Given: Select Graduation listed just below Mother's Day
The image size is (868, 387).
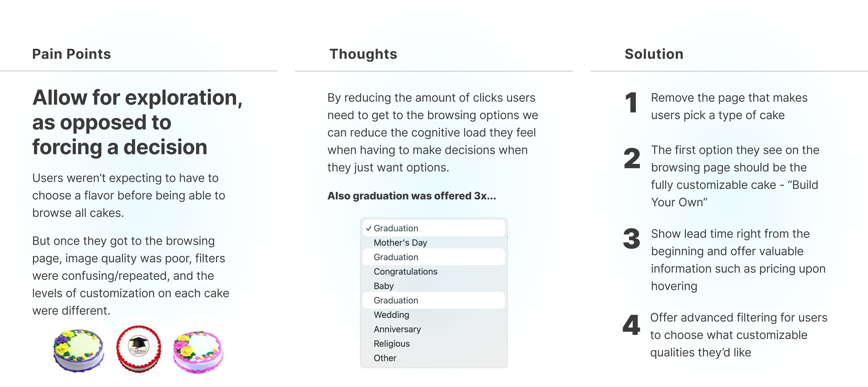Looking at the screenshot, I should tap(396, 257).
